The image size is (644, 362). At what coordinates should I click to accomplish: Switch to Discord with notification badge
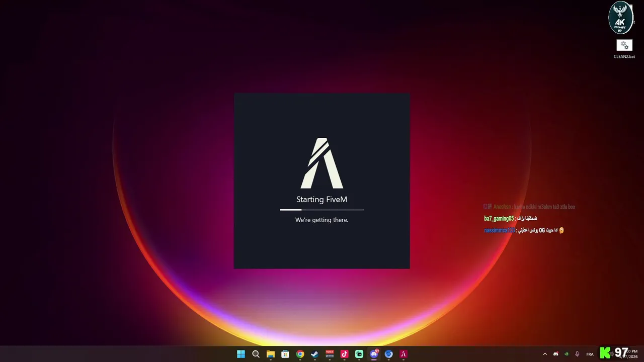coord(374,354)
